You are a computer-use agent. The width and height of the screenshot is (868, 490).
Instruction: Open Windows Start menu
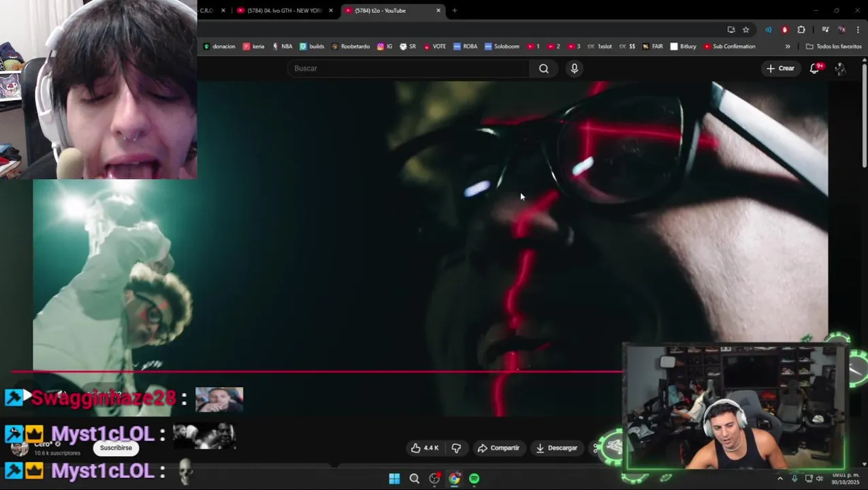394,478
